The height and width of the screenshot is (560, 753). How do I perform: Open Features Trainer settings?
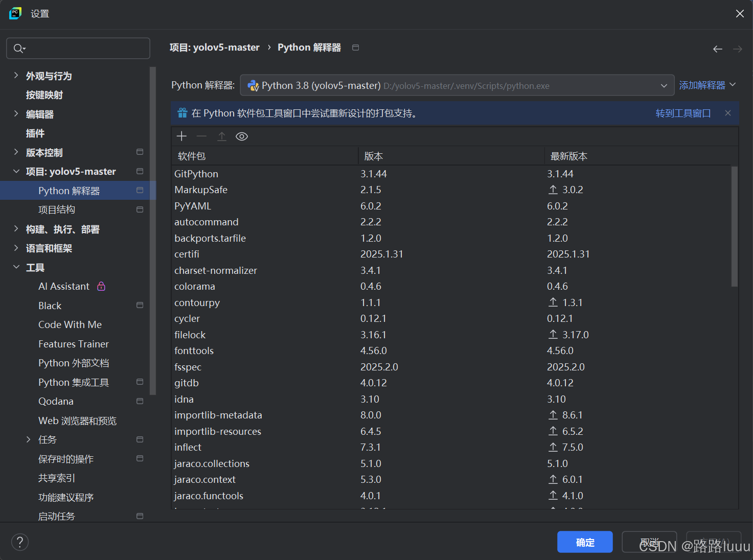pyautogui.click(x=74, y=344)
